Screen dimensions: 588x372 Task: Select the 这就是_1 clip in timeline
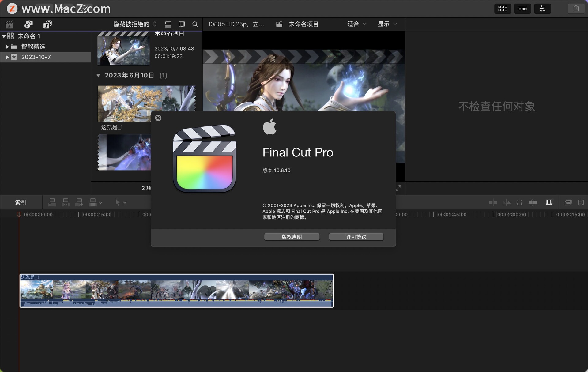point(176,291)
